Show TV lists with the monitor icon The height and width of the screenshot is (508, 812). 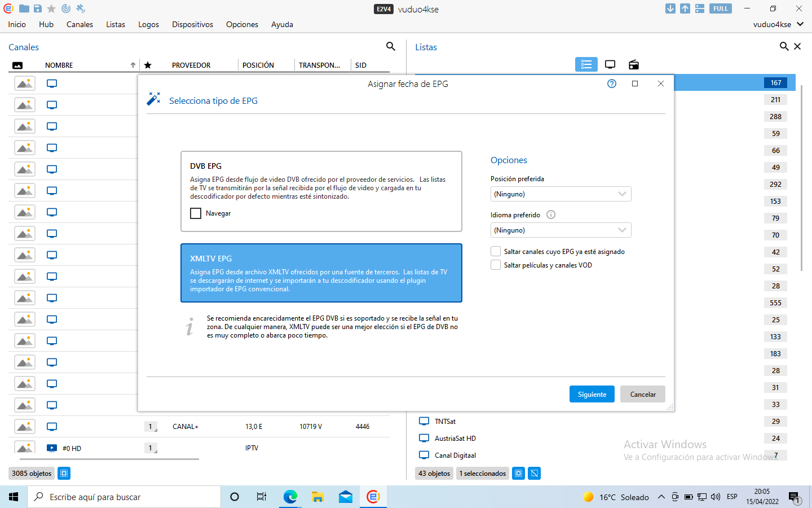(x=610, y=64)
